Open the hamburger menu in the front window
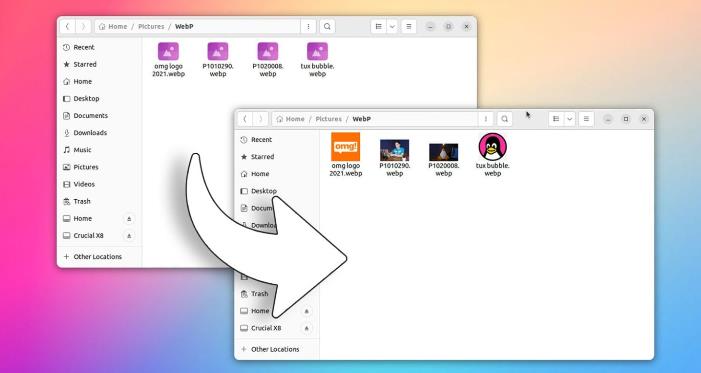 [x=586, y=119]
